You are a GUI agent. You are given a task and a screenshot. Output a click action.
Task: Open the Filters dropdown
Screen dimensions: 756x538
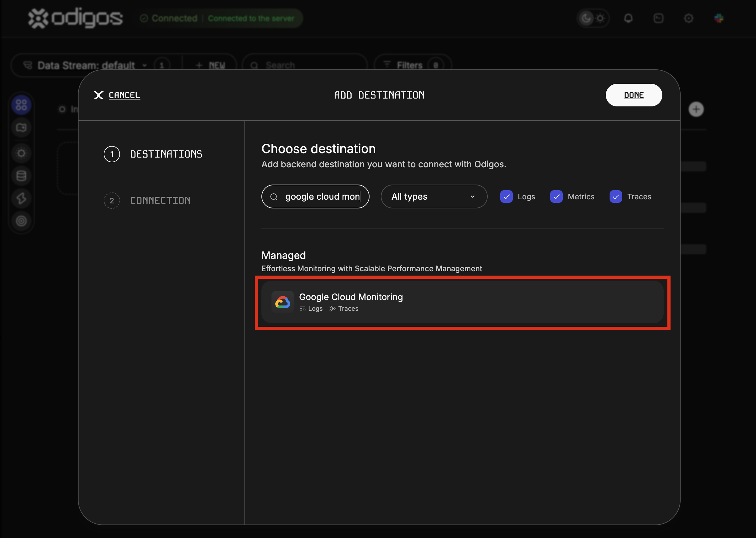tap(413, 65)
